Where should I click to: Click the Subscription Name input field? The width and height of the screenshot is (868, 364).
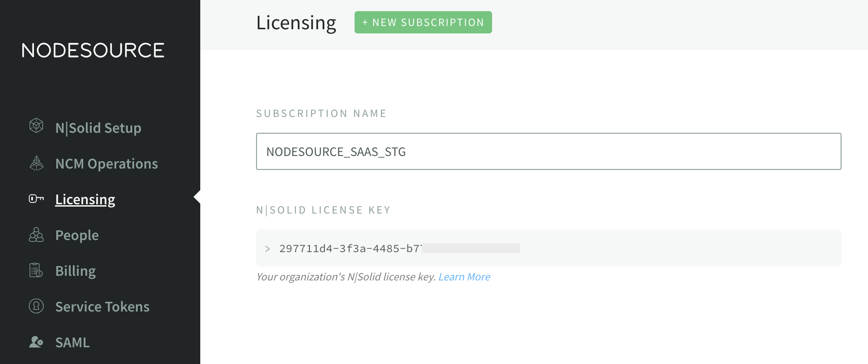pos(548,152)
